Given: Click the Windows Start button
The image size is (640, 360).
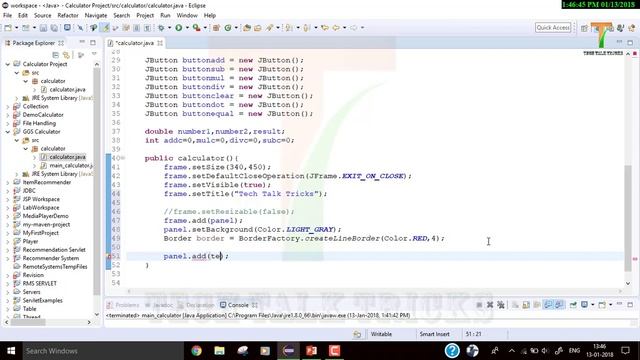Looking at the screenshot, I should point(11,351).
